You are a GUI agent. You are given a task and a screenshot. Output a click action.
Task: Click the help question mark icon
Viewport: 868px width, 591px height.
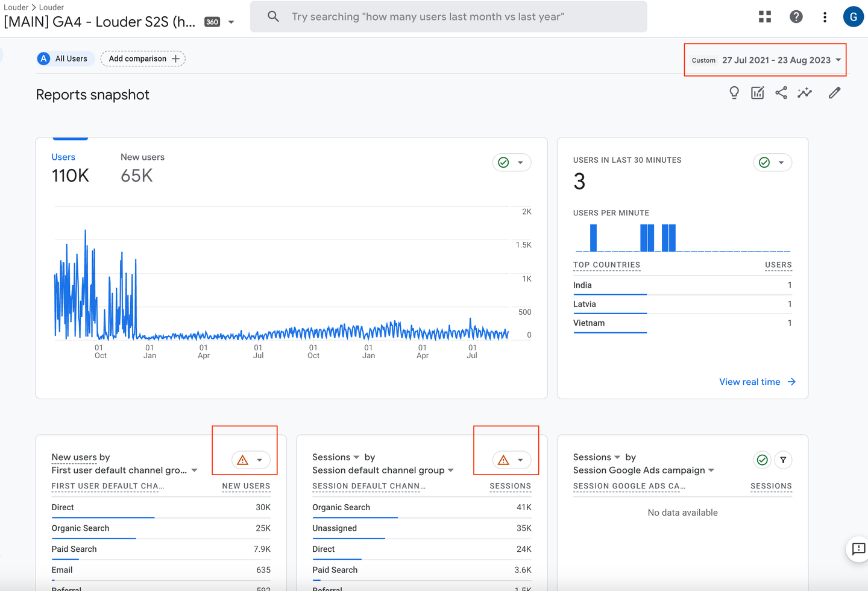pyautogui.click(x=796, y=17)
